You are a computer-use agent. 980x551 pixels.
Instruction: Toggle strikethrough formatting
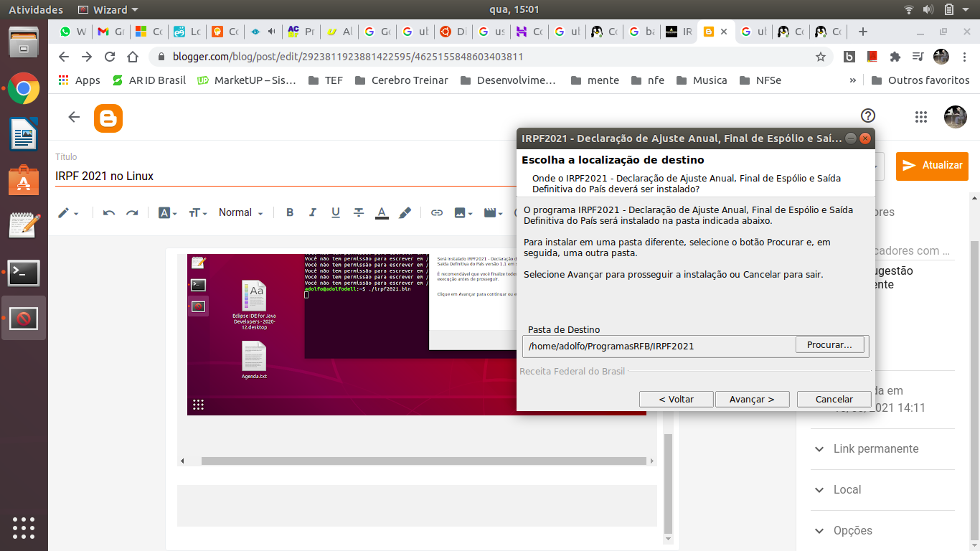tap(359, 212)
